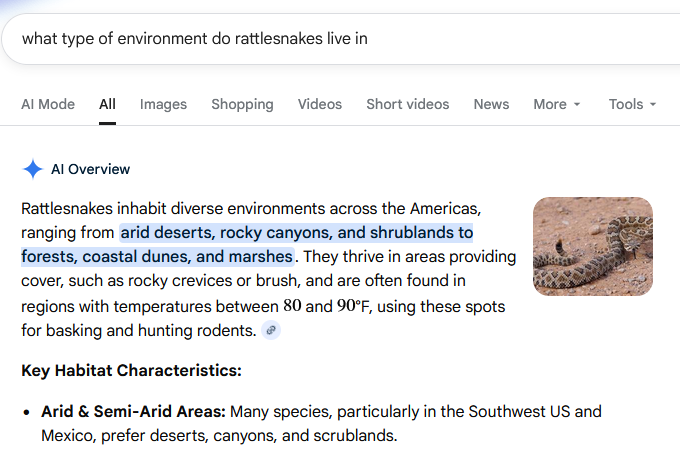680x450 pixels.
Task: Click inside the search query field
Action: tap(300, 39)
